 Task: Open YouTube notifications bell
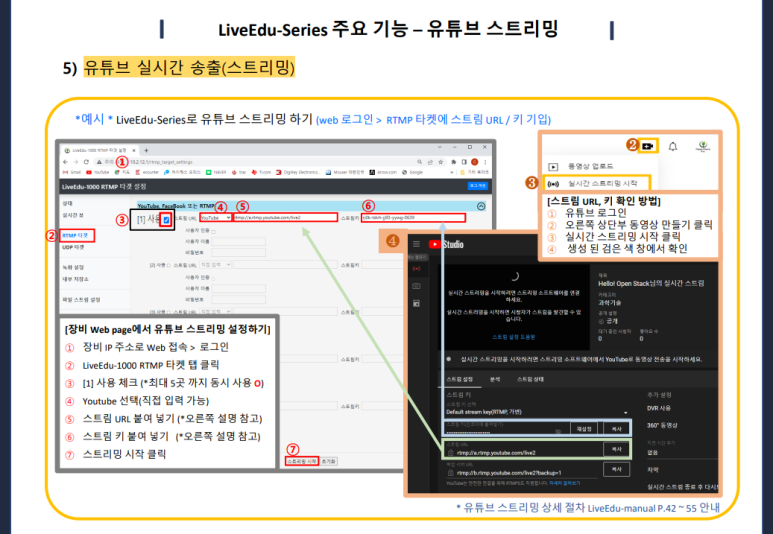click(672, 146)
